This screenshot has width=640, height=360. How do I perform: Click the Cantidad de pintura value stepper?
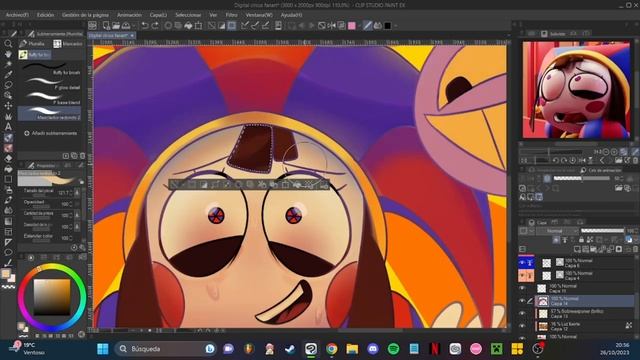71,215
